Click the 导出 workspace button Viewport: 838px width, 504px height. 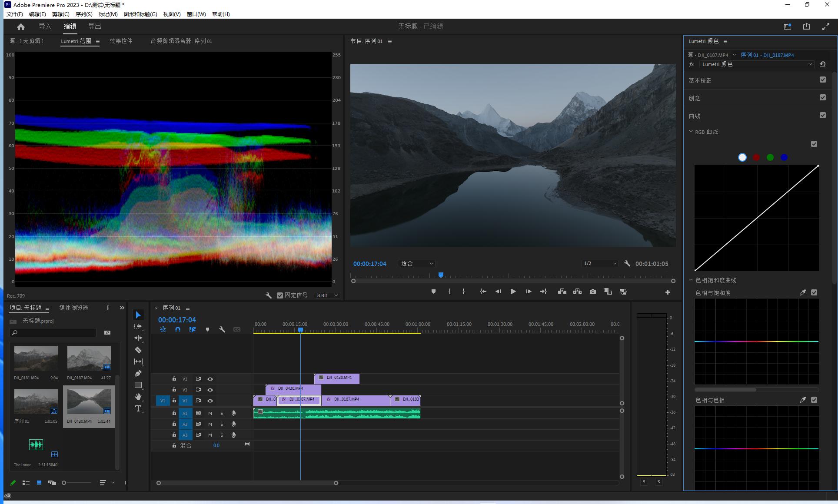click(x=95, y=26)
